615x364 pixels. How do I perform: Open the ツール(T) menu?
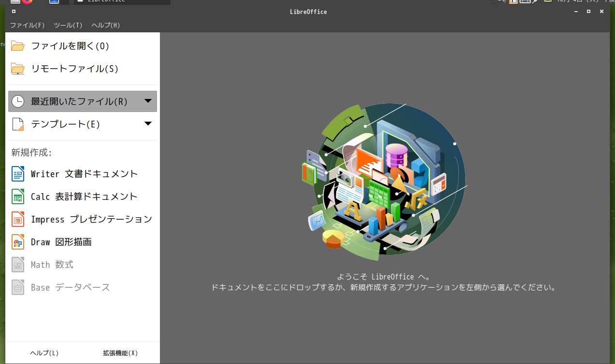coord(68,25)
